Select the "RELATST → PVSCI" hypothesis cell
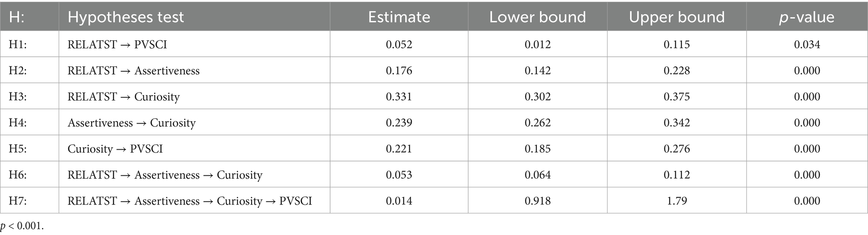 point(117,45)
